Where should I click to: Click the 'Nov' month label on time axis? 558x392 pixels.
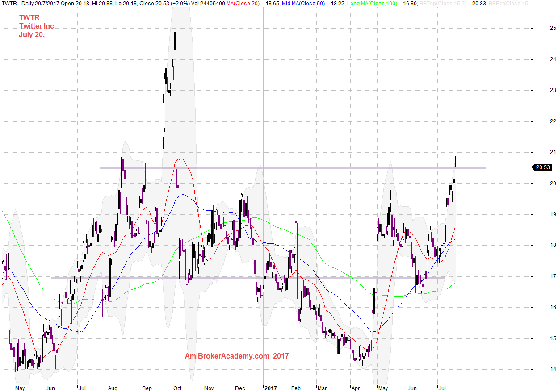[209, 388]
